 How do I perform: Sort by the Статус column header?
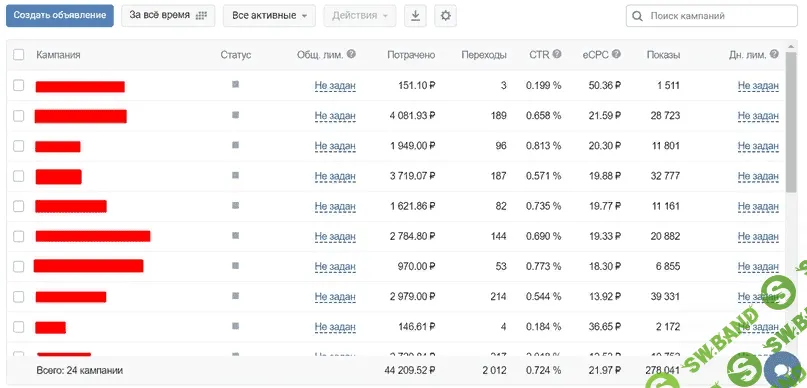236,55
